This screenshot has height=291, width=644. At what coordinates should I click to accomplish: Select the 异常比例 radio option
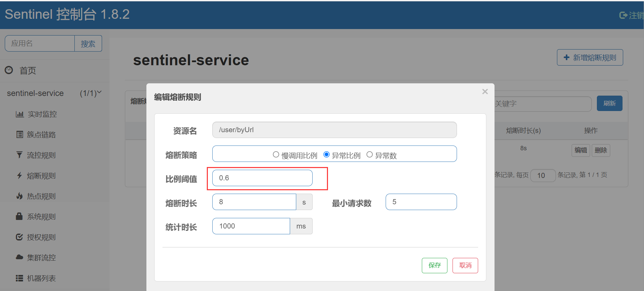click(327, 154)
